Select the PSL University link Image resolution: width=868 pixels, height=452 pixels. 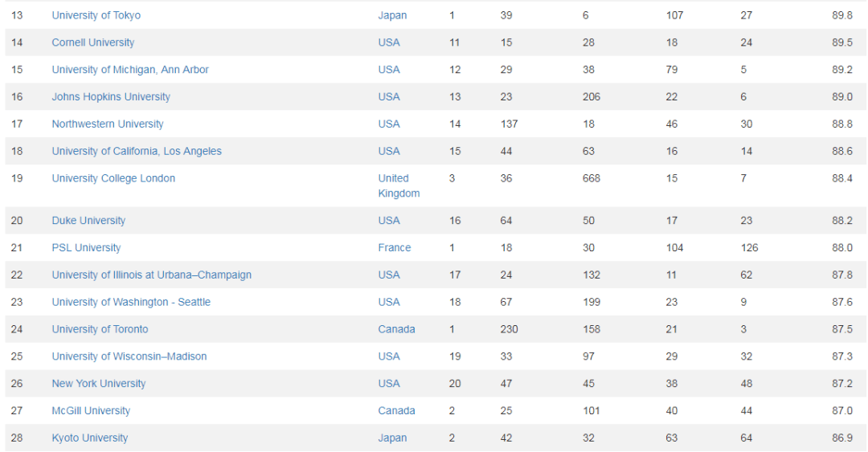pos(86,247)
